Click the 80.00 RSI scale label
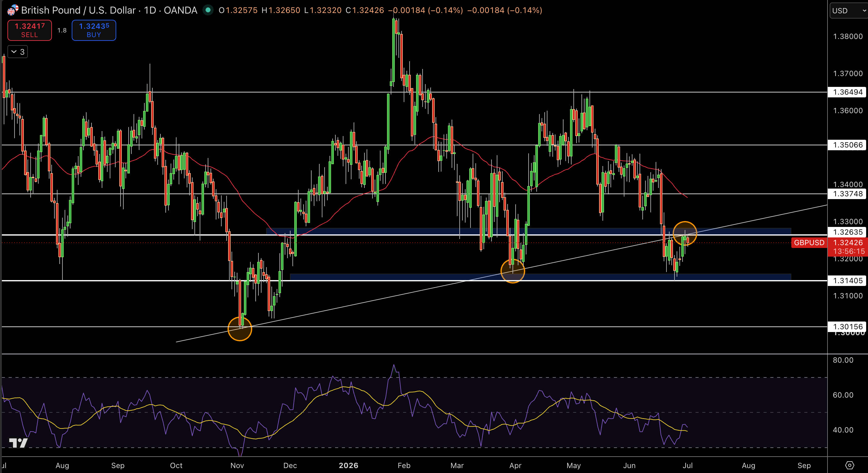This screenshot has height=473, width=868. pyautogui.click(x=843, y=360)
